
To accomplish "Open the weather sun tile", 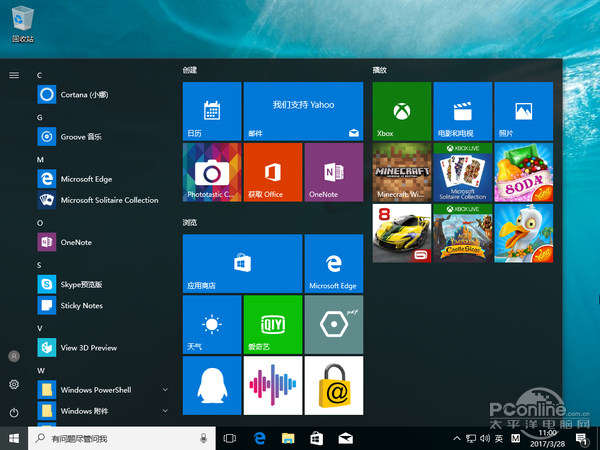I will click(212, 324).
